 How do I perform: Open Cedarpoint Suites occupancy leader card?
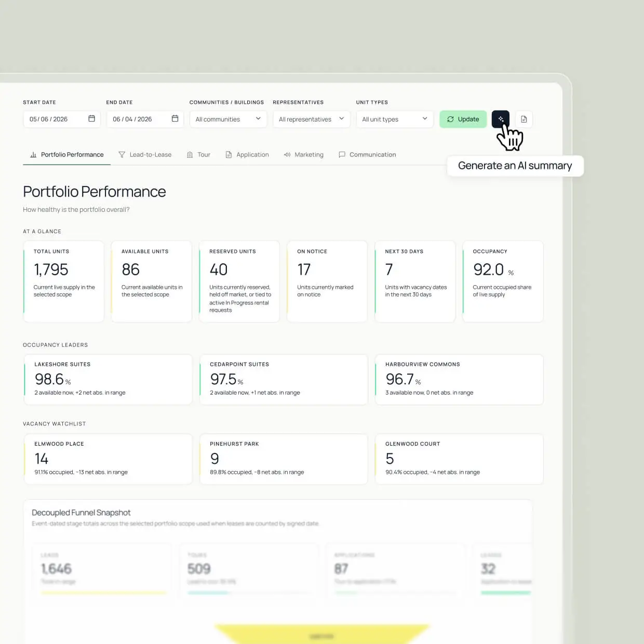pos(284,380)
